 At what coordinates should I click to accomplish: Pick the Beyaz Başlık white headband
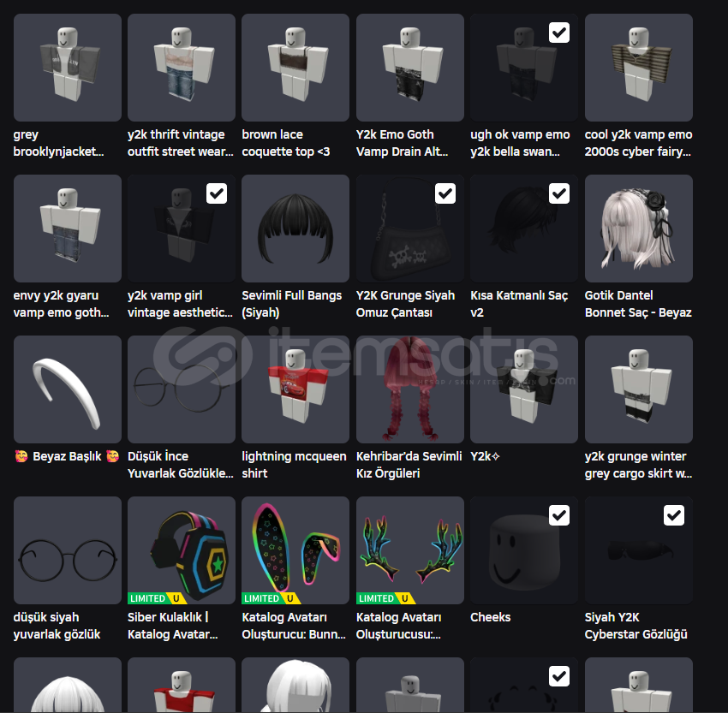(68, 389)
